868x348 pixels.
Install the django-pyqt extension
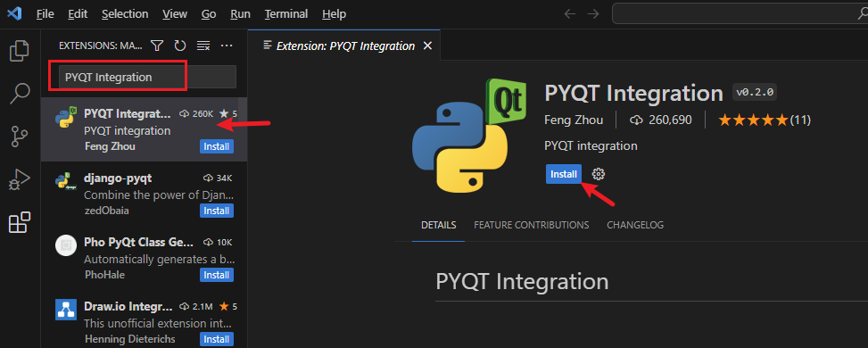point(217,211)
